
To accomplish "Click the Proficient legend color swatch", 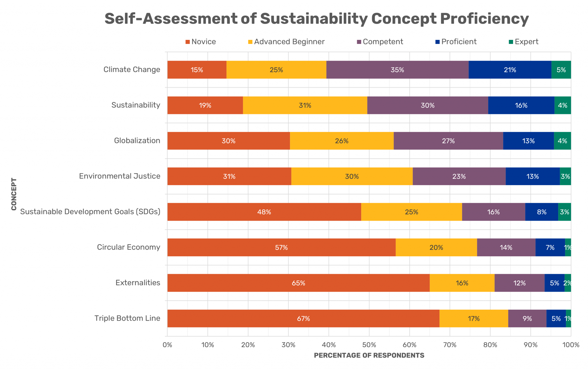I will (437, 42).
